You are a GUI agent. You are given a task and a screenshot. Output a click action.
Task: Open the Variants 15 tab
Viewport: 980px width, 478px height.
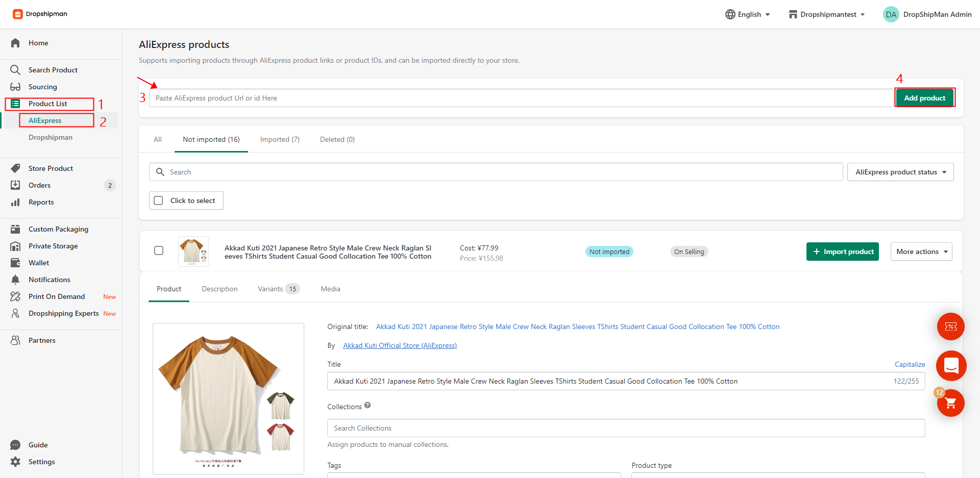coord(279,289)
